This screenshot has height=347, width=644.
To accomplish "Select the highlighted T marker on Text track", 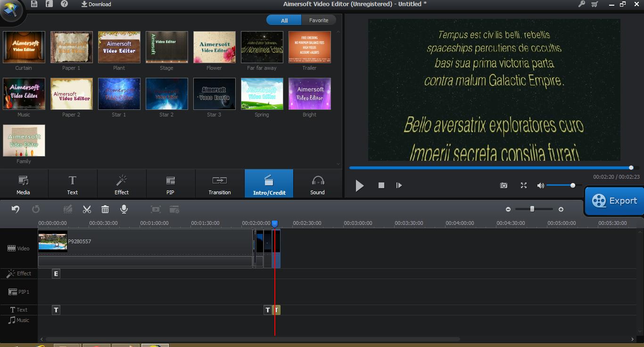I will tap(277, 310).
